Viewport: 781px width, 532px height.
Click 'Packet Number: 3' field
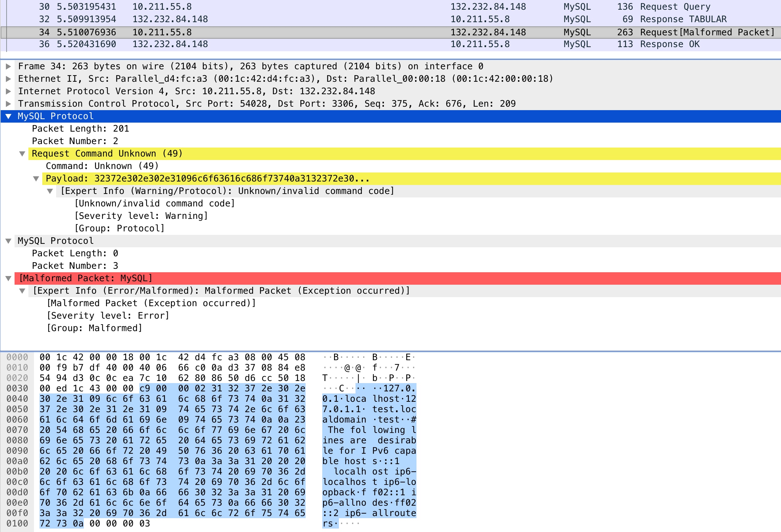tap(75, 266)
